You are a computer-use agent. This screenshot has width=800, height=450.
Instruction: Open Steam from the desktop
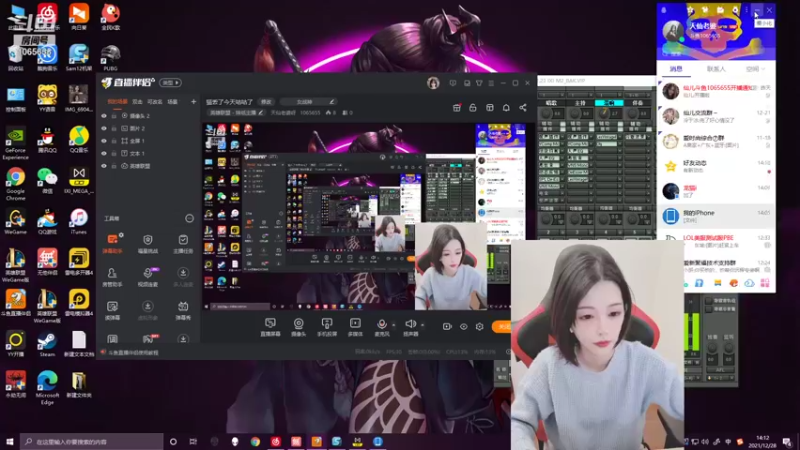pos(47,344)
